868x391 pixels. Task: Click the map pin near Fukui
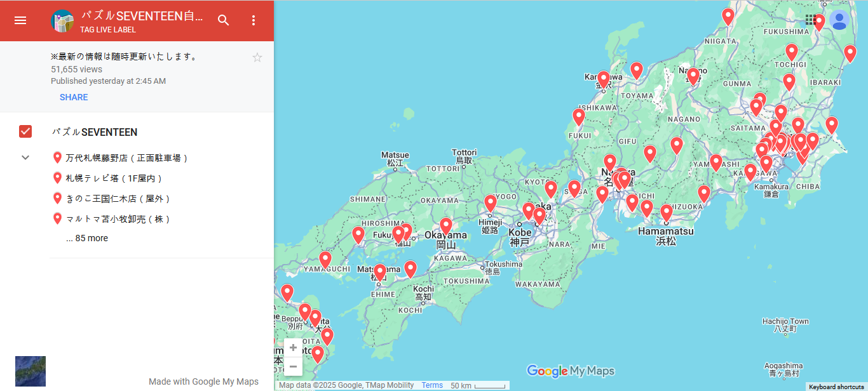tap(579, 118)
